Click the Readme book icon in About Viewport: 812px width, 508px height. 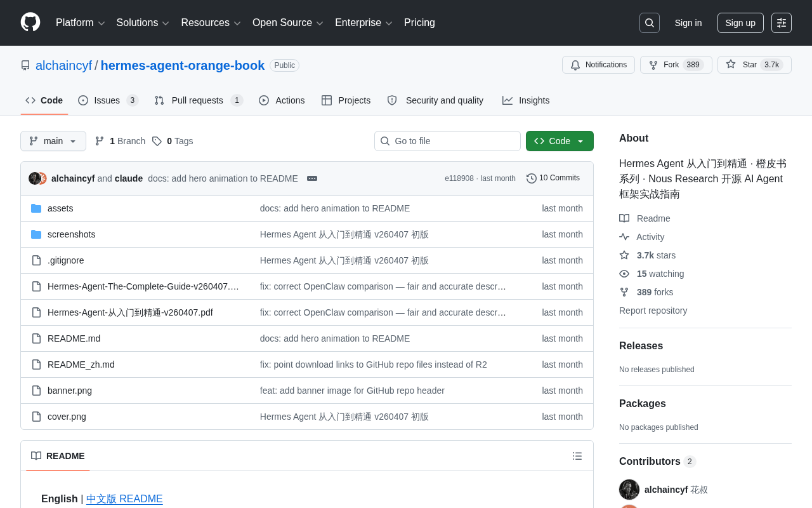[x=624, y=218]
